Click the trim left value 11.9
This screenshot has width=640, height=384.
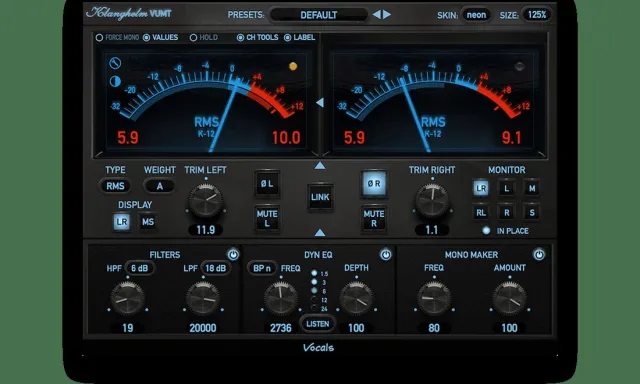click(x=206, y=230)
